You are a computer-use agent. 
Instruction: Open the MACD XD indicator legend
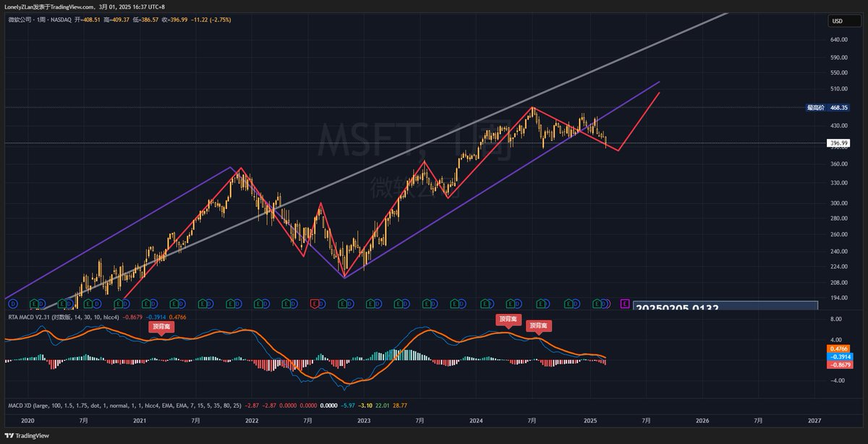pos(124,406)
